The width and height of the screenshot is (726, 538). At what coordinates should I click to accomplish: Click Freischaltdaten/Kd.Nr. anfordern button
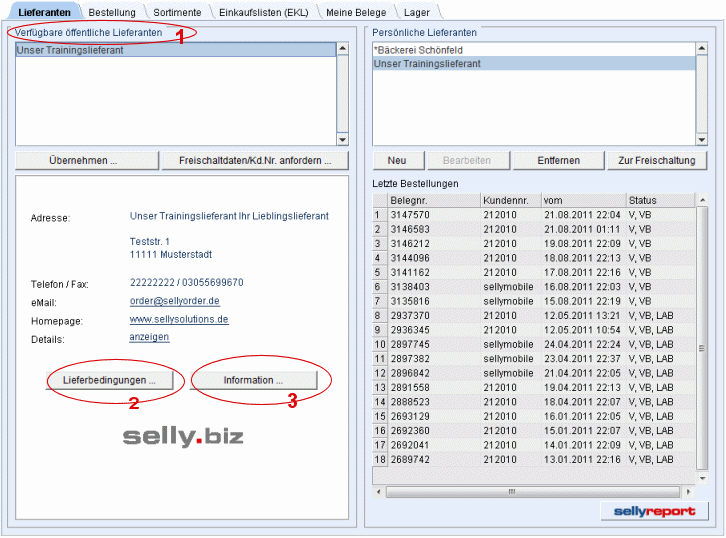[255, 160]
